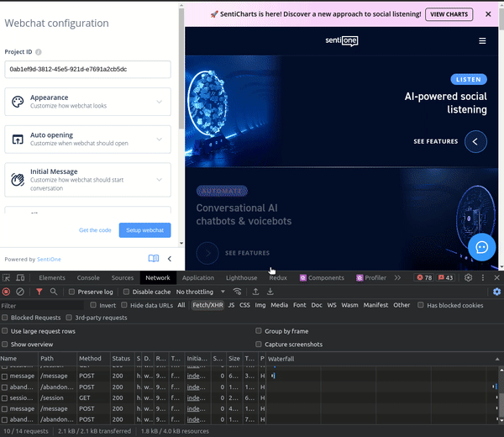Open the Components tab
Image resolution: width=504 pixels, height=437 pixels.
(322, 278)
